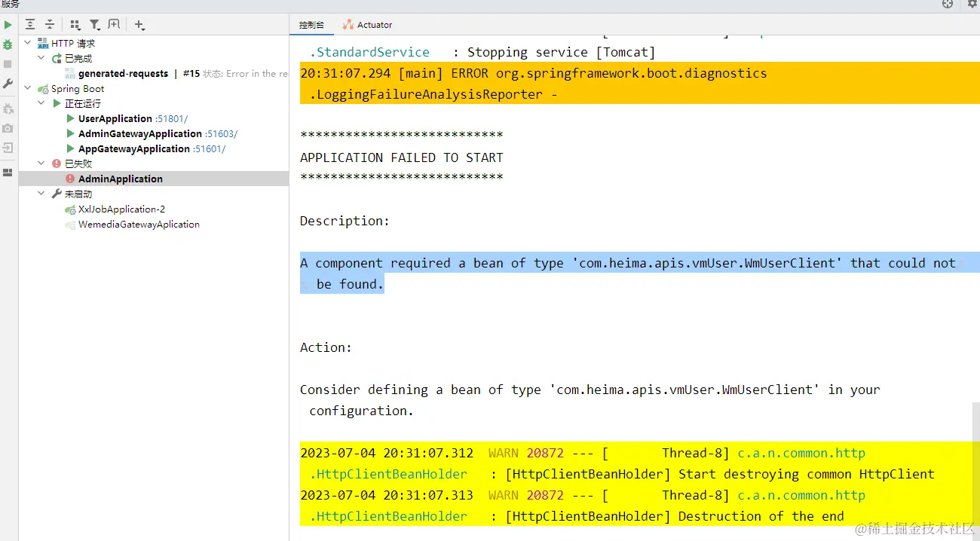This screenshot has width=980, height=541.
Task: Open the :51603/ port link
Action: tap(221, 134)
